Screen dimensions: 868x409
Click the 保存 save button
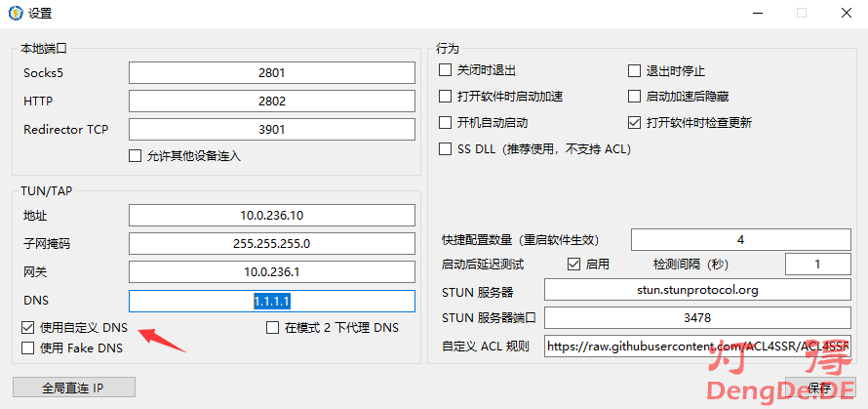pos(819,388)
